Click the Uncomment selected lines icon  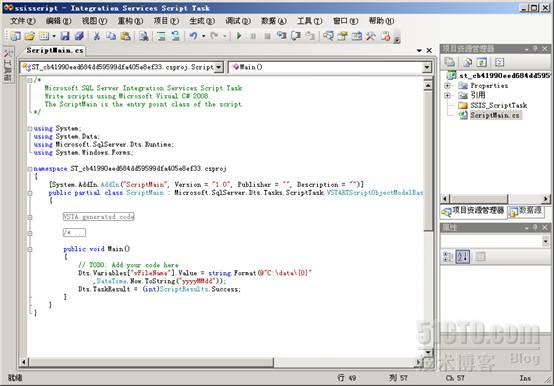pos(176,36)
